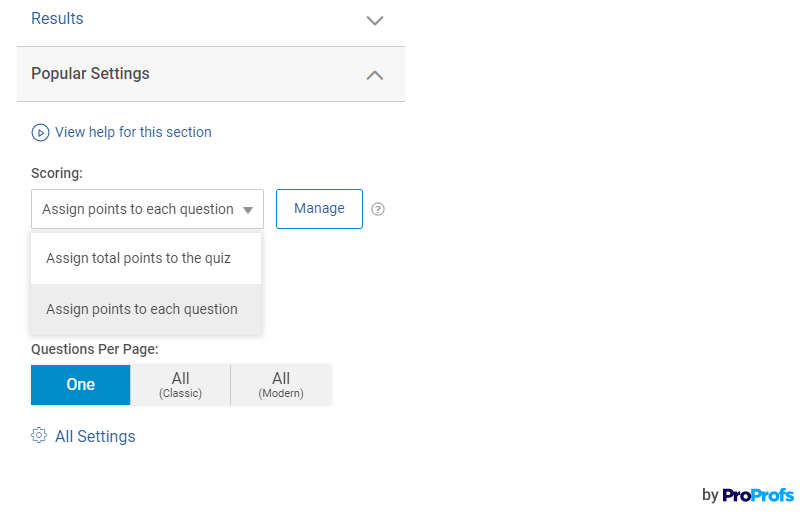Expand the Results section chevron

click(x=375, y=20)
